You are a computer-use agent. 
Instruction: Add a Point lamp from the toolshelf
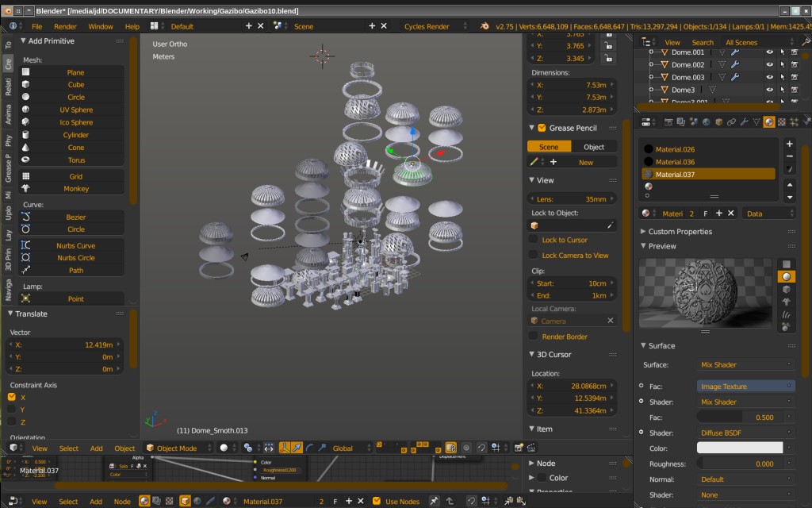click(x=76, y=298)
